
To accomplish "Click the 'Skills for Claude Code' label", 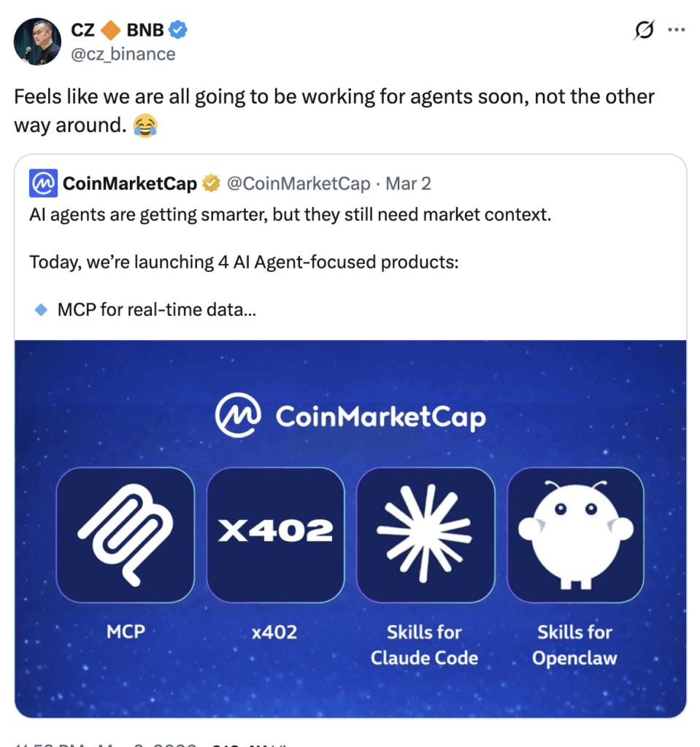I will pyautogui.click(x=424, y=645).
